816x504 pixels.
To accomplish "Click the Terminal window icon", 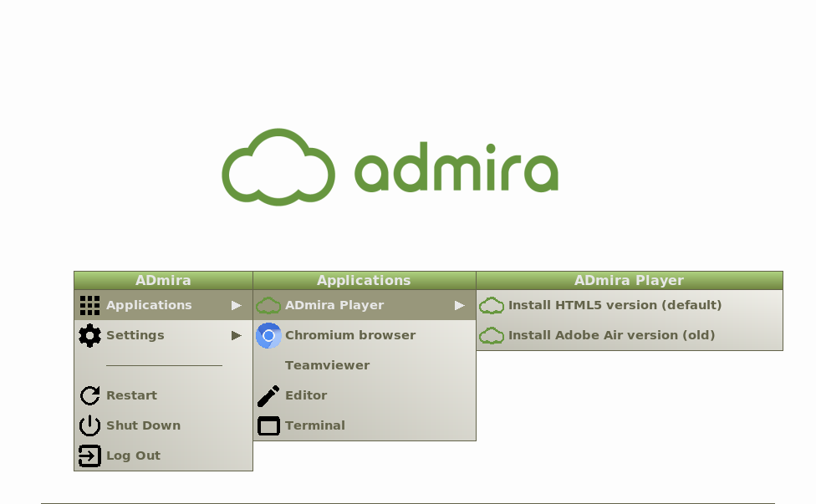I will coord(268,425).
